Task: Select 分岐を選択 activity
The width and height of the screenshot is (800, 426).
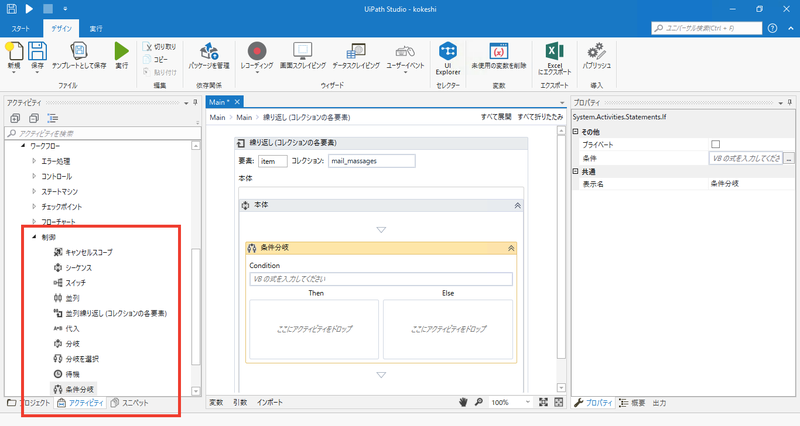Action: 77,359
